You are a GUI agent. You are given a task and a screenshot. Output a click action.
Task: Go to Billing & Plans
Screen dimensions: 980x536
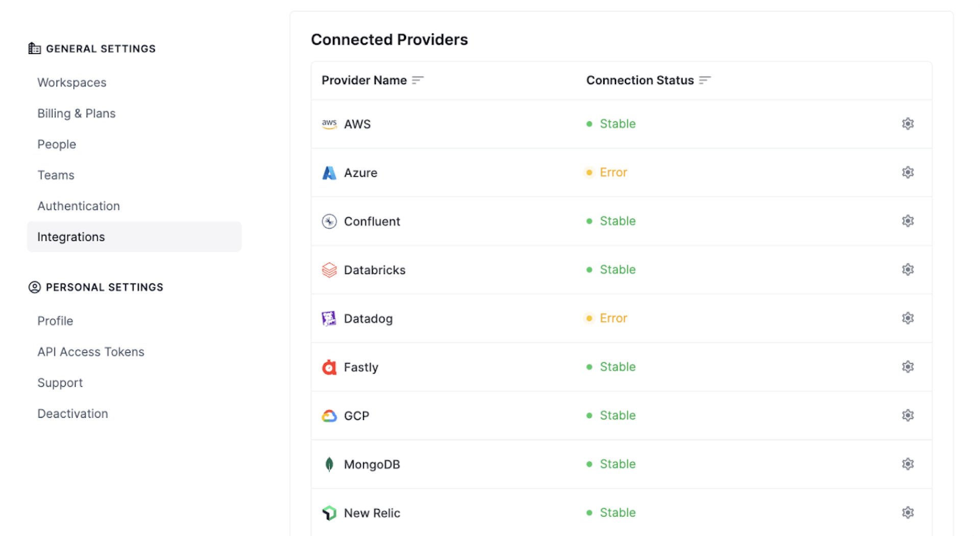coord(77,113)
